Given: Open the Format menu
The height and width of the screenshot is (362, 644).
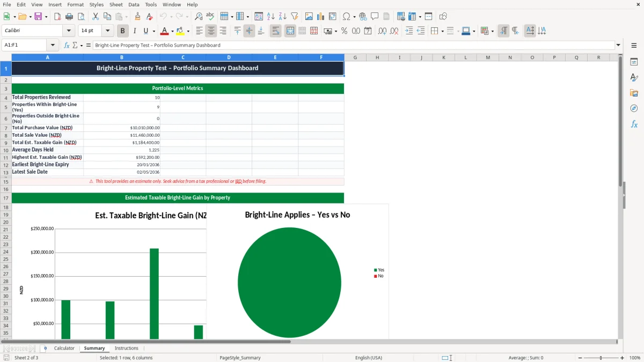Looking at the screenshot, I should tap(75, 4).
